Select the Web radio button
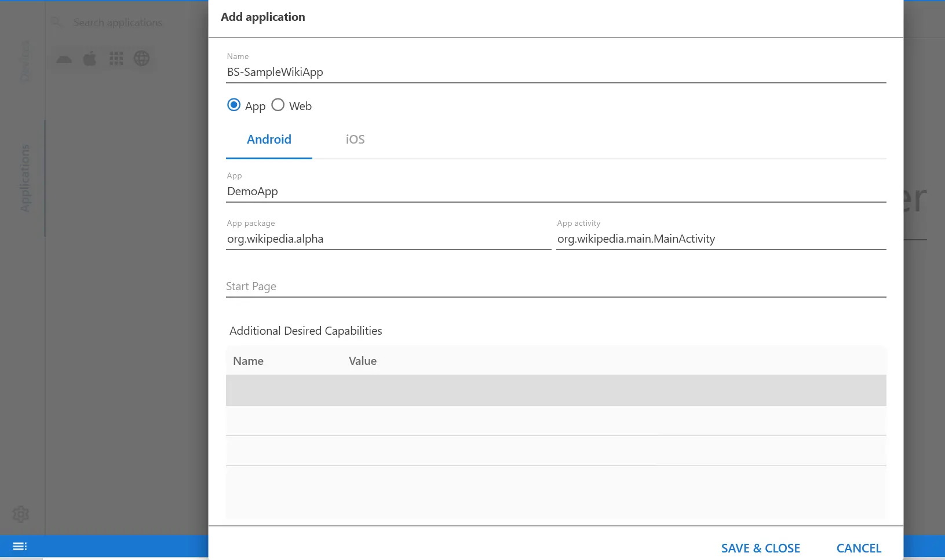Viewport: 945px width, 560px height. pos(278,105)
